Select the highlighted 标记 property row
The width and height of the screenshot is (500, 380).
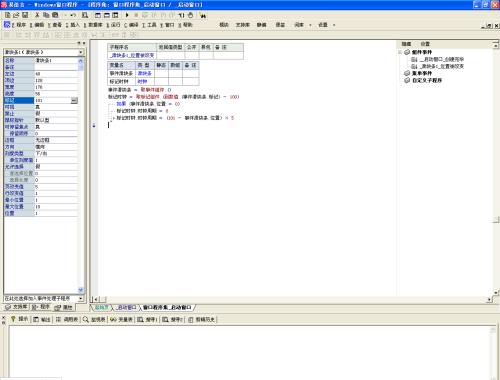(x=41, y=100)
